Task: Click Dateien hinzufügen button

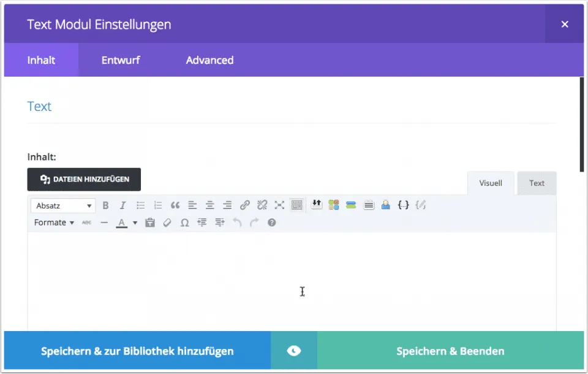Action: [84, 179]
